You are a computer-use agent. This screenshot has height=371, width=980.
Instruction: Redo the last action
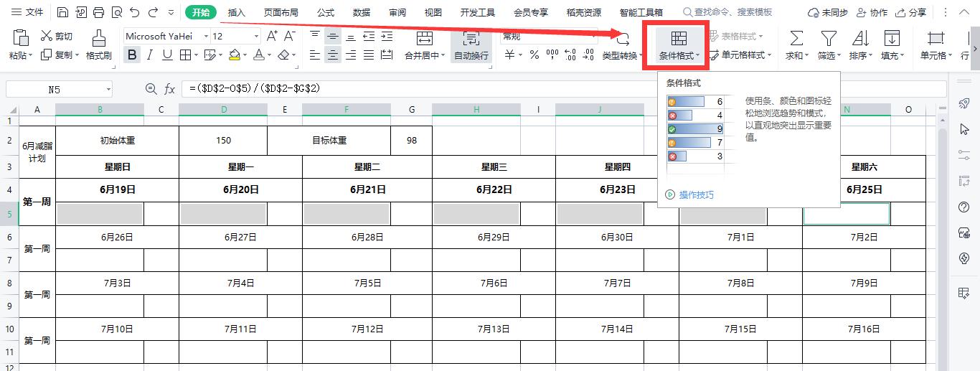click(153, 13)
